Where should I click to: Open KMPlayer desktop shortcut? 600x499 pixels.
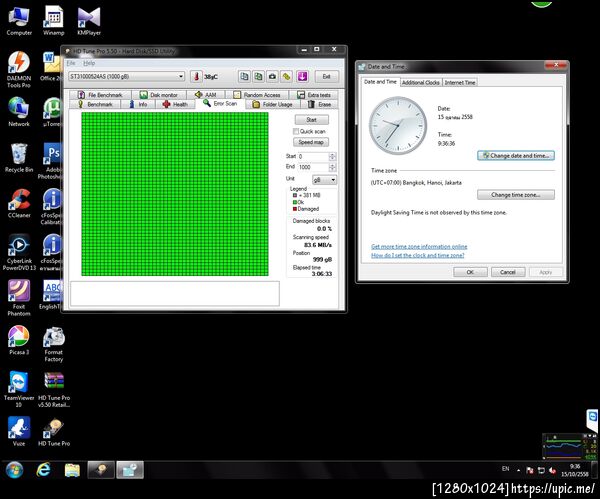[89, 21]
